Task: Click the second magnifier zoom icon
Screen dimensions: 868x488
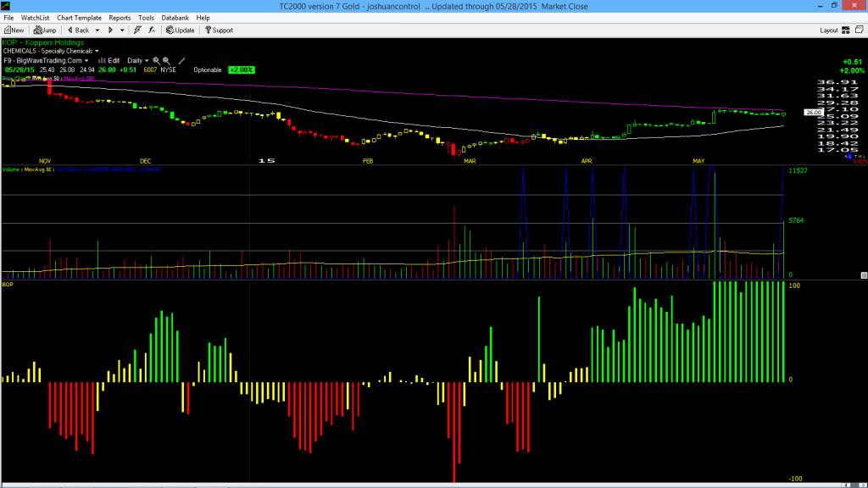Action: [166, 61]
